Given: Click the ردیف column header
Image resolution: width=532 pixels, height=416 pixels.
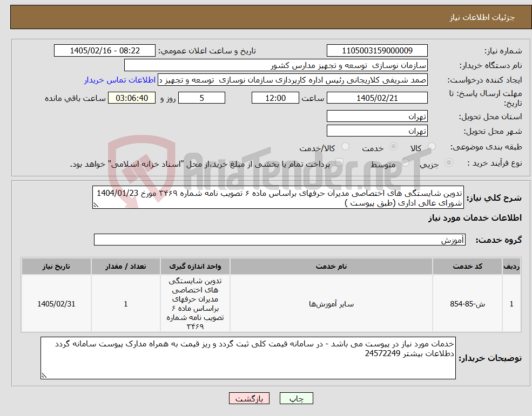Looking at the screenshot, I should (x=511, y=267).
